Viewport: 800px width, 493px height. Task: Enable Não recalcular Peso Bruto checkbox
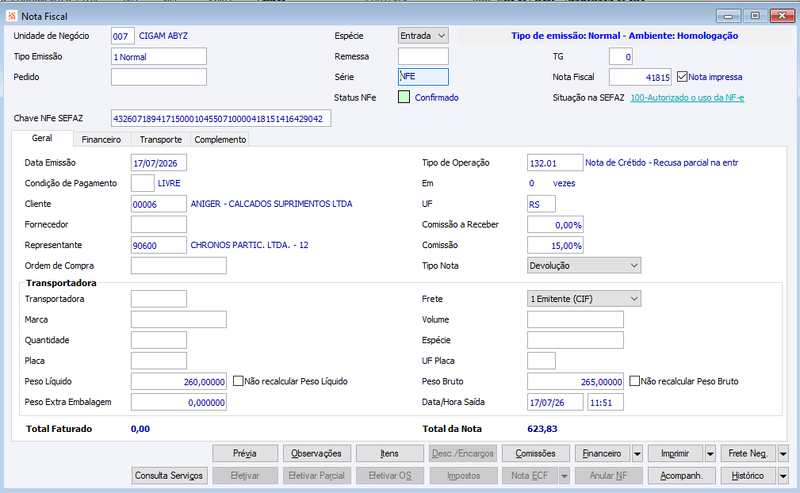(x=634, y=381)
